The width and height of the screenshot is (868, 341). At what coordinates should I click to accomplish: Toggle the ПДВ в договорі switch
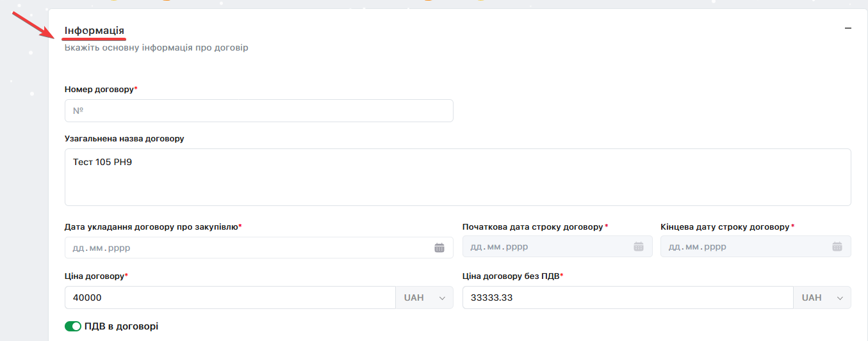[73, 326]
